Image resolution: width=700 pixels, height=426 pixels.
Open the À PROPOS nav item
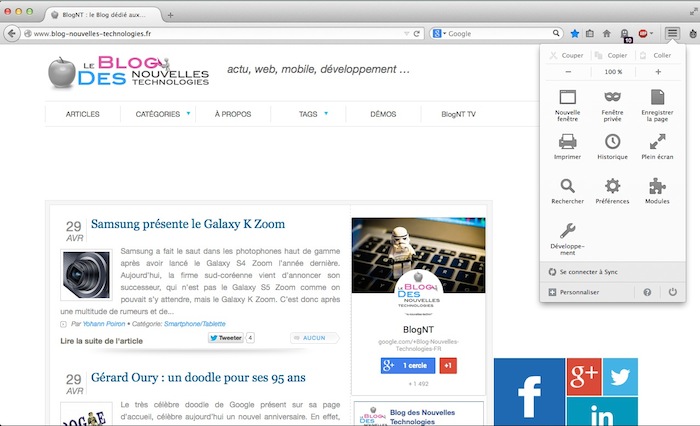coord(233,114)
